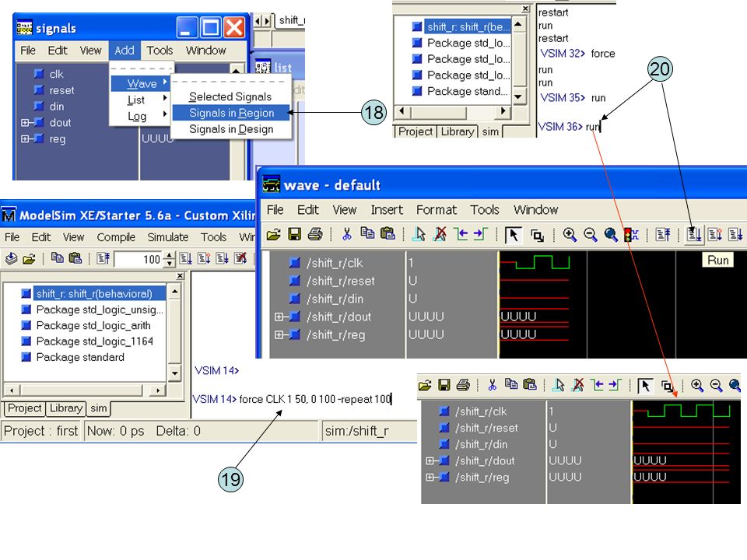Click the Save floppy icon in wave - default toolbar
The image size is (747, 560).
pos(294,235)
